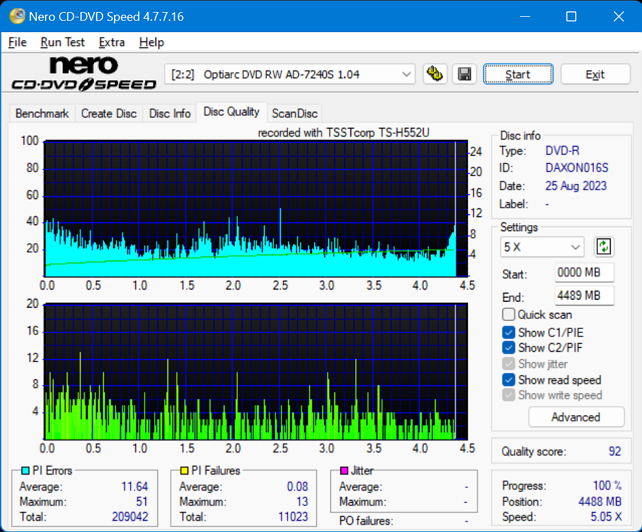Click 'recorded with TSSTcorp TS-H552U' caption
This screenshot has height=532, width=642.
344,133
